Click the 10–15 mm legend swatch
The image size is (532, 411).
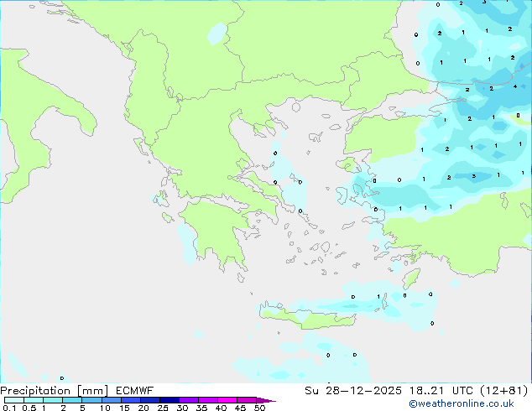(x=111, y=400)
